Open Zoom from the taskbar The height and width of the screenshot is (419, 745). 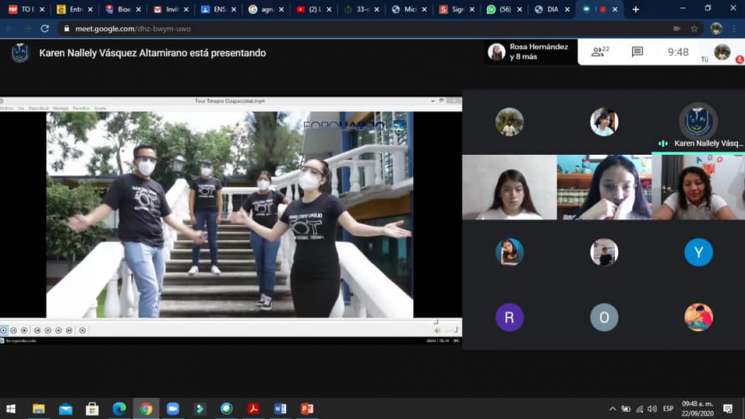pos(172,409)
